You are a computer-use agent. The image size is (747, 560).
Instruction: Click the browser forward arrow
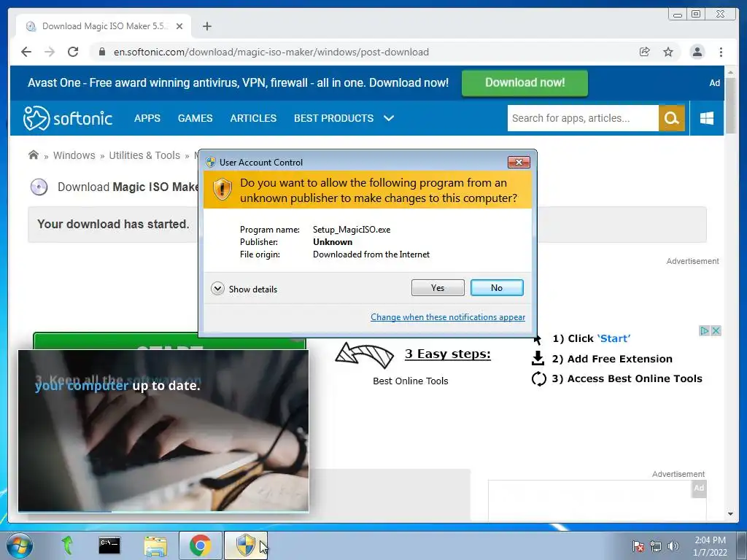coord(50,52)
